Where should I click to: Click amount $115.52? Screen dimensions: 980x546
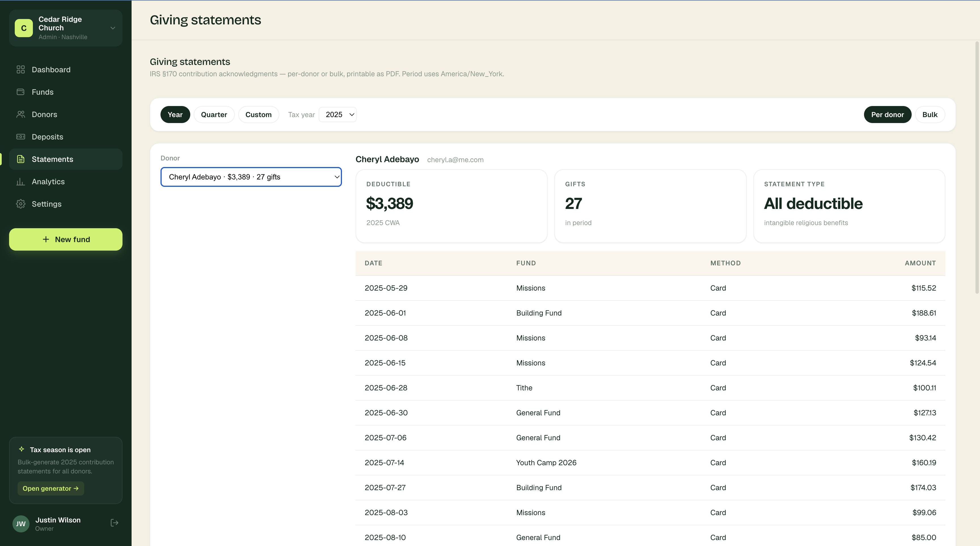[x=923, y=288]
